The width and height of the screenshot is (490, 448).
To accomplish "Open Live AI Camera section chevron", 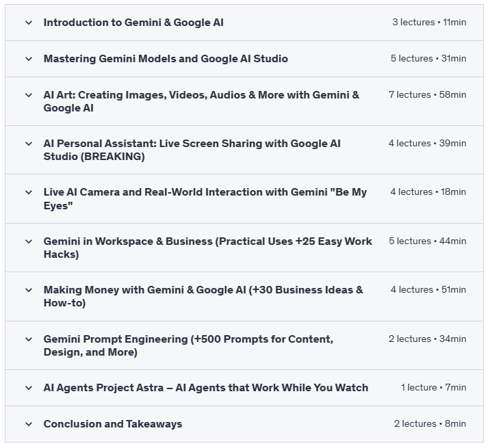I will tap(29, 192).
